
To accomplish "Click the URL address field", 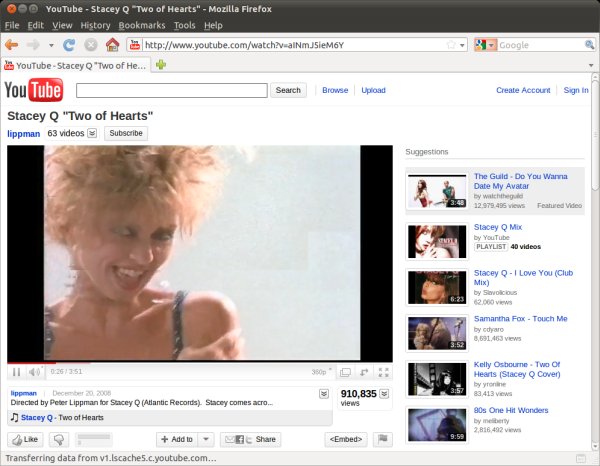I will click(x=294, y=45).
